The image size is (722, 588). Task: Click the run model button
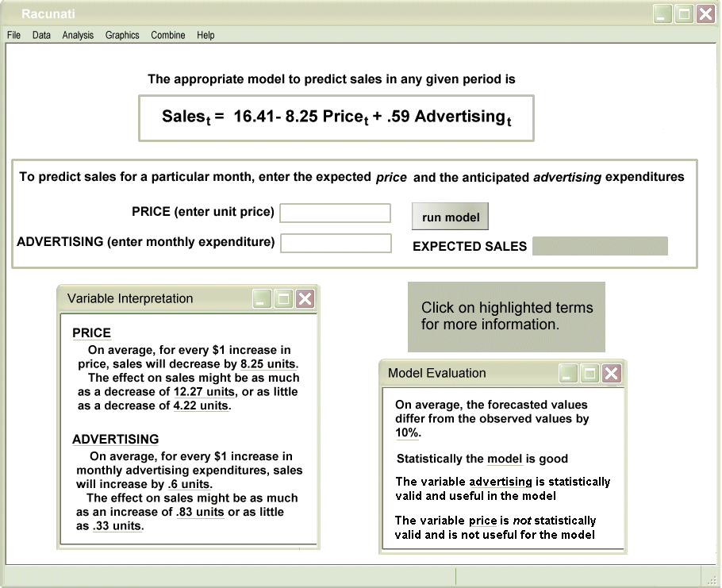click(451, 217)
